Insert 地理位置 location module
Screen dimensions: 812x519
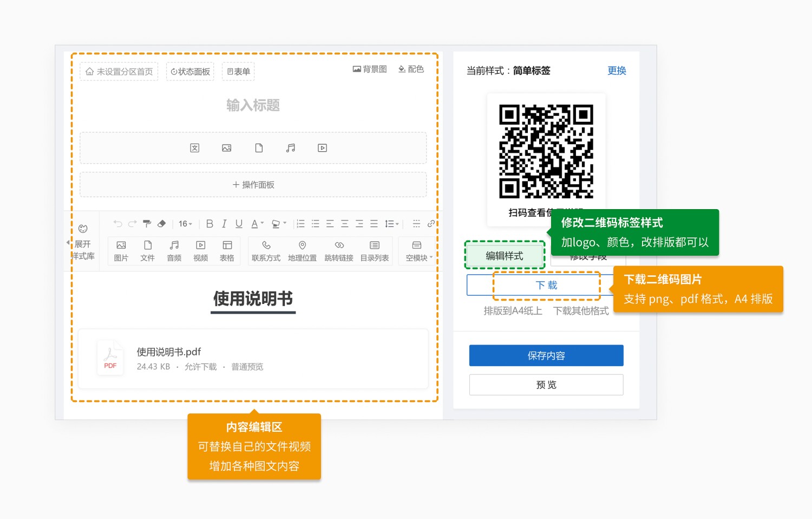302,251
